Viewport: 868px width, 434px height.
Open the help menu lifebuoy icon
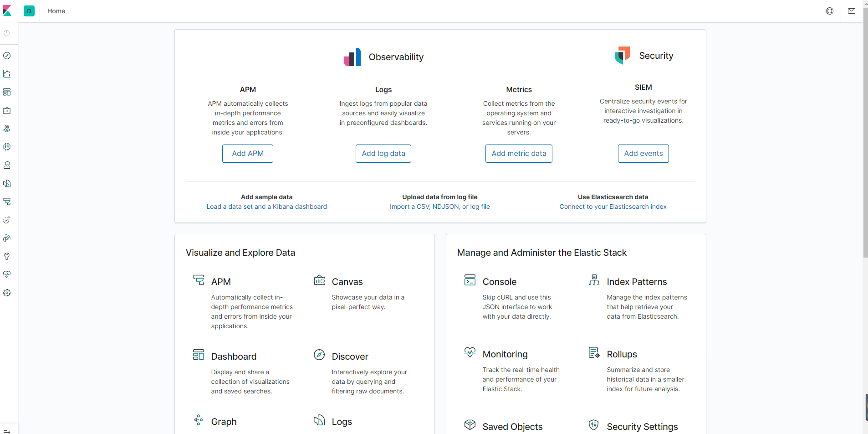click(830, 11)
